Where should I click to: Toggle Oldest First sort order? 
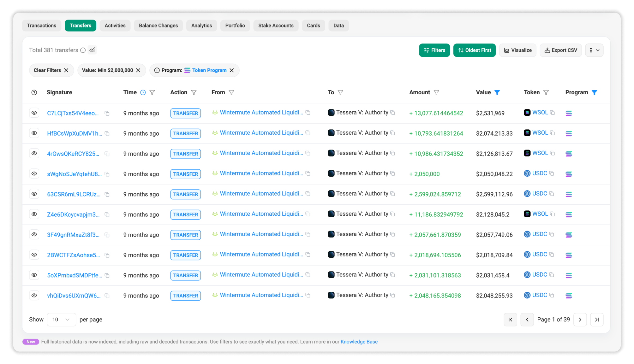point(475,50)
